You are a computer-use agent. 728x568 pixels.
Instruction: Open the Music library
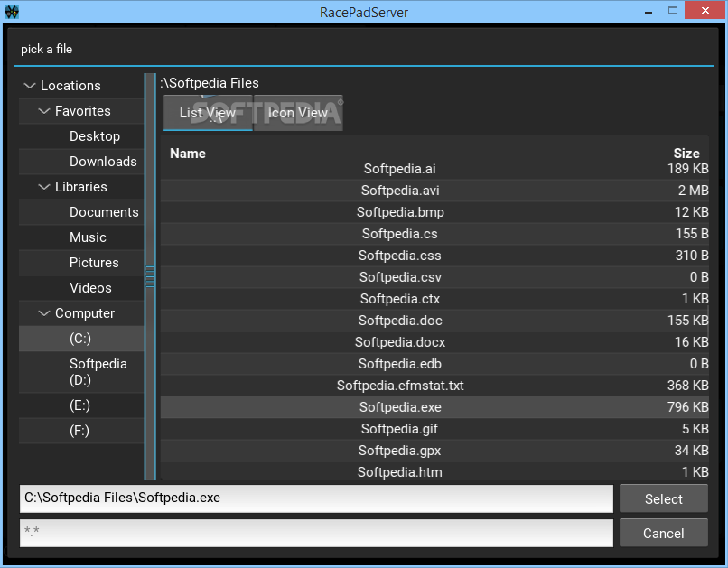pos(88,237)
